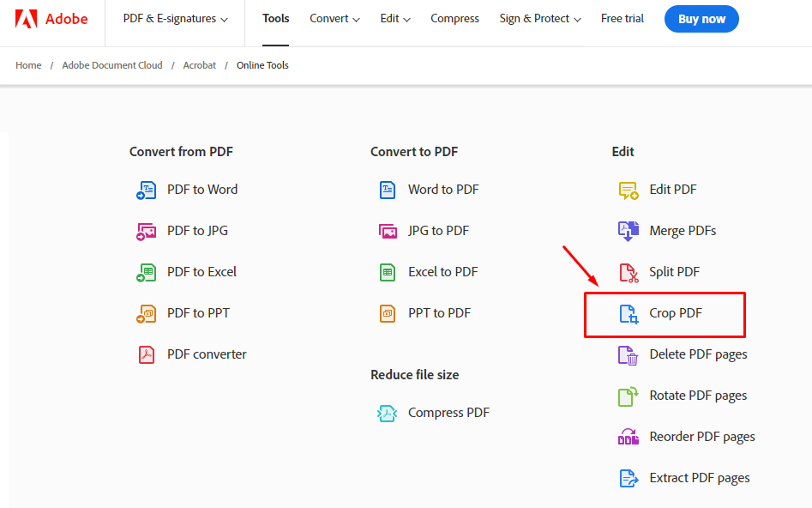Select the Split PDF tool icon
Image resolution: width=812 pixels, height=508 pixels.
629,271
